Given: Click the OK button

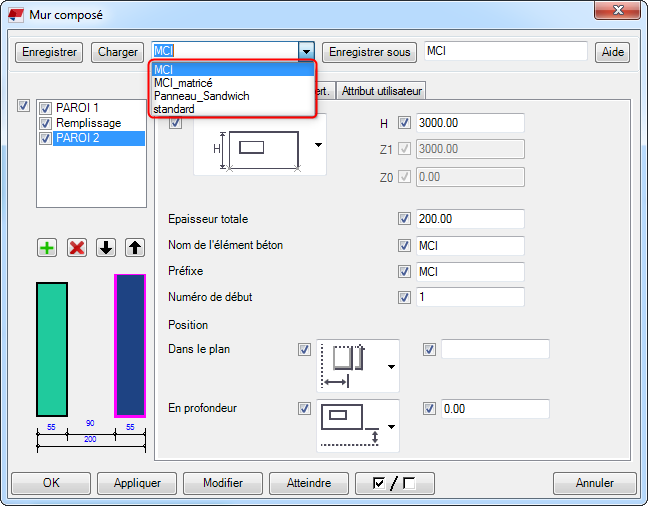Looking at the screenshot, I should pos(51,483).
